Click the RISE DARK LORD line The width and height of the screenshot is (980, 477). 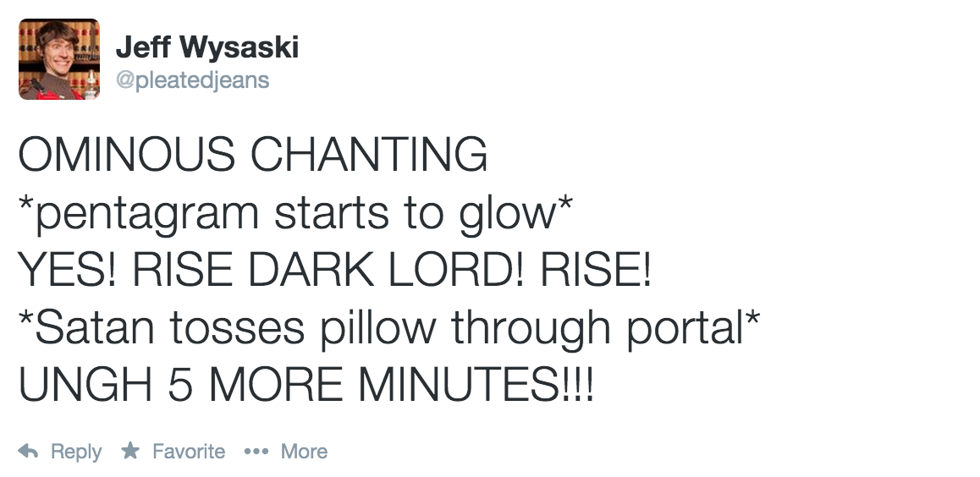[335, 271]
